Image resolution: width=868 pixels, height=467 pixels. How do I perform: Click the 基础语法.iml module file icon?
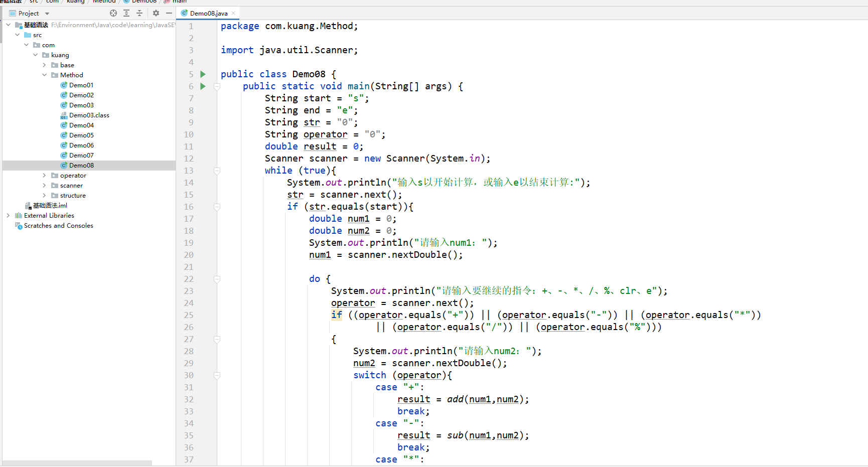[x=29, y=206]
